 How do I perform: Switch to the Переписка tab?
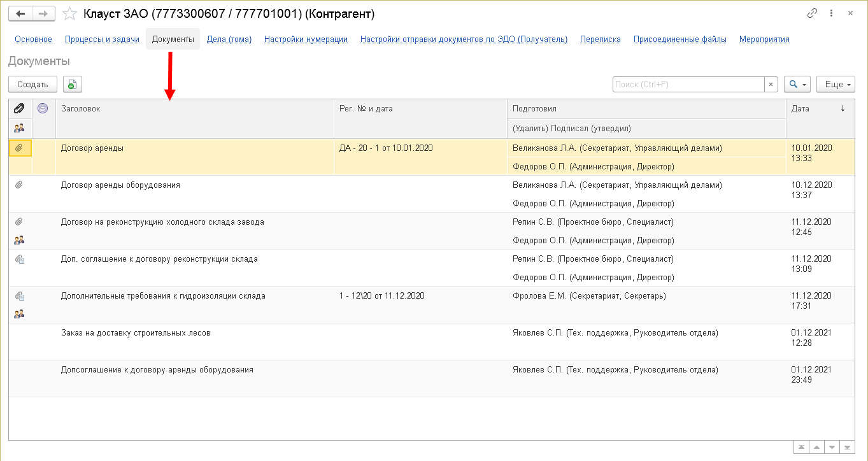pyautogui.click(x=600, y=39)
